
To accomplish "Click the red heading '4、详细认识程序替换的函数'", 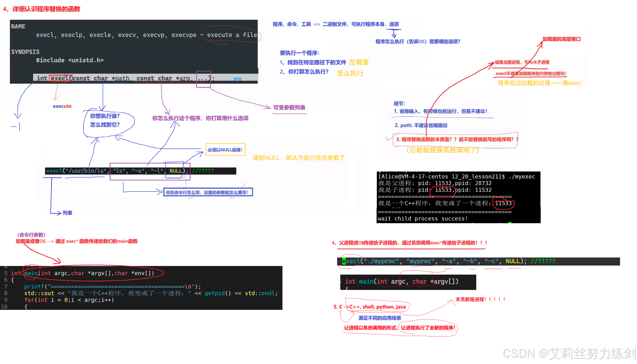I will [42, 9].
